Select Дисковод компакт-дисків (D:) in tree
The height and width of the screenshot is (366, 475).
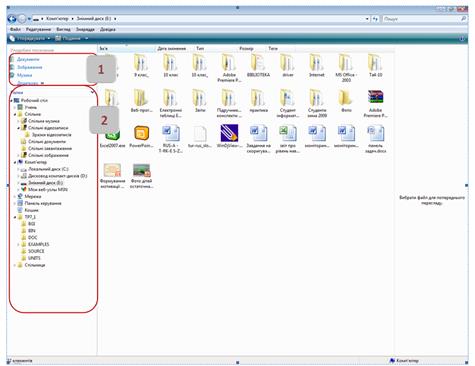click(58, 176)
